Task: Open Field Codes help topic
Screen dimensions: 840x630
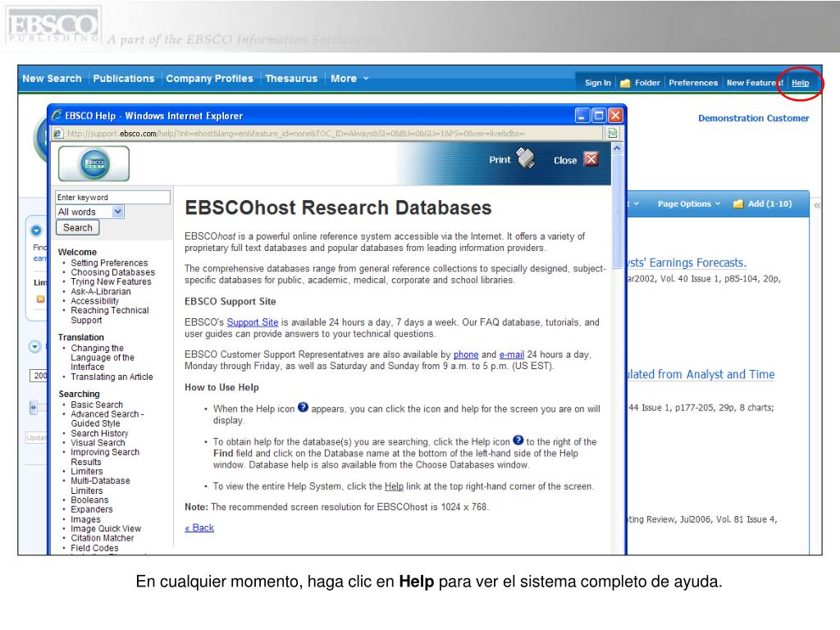Action: point(94,548)
